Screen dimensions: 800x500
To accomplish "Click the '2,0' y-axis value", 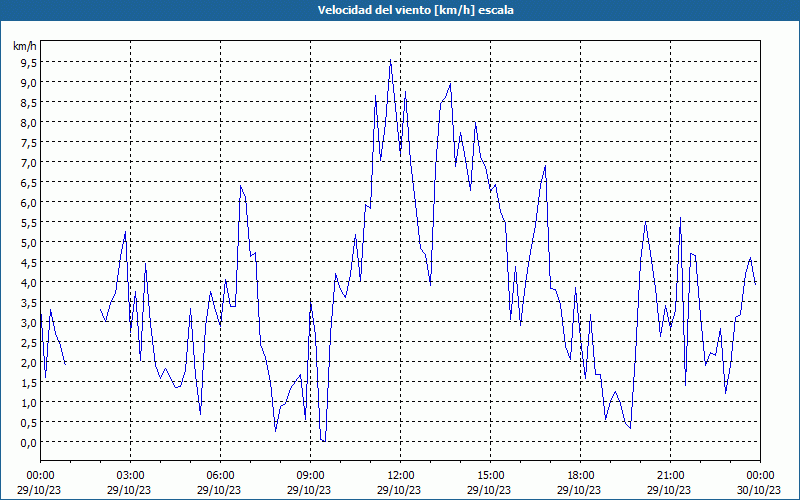I will 29,362.
